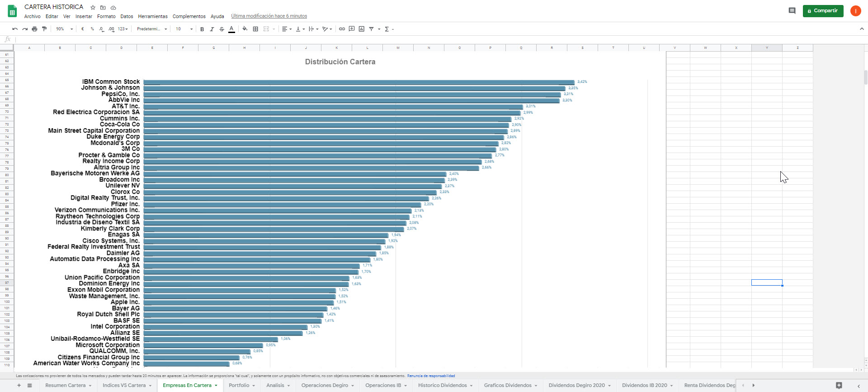Click the Explore button

coord(839,385)
